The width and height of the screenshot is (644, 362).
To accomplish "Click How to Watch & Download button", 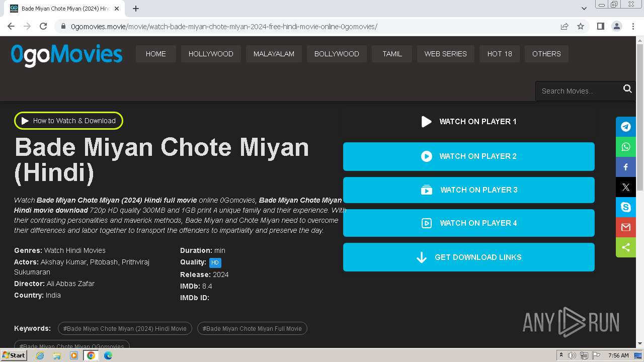I will (68, 121).
